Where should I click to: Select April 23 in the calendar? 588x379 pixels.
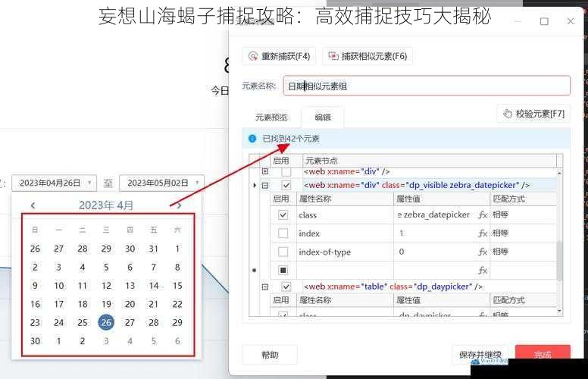point(35,322)
